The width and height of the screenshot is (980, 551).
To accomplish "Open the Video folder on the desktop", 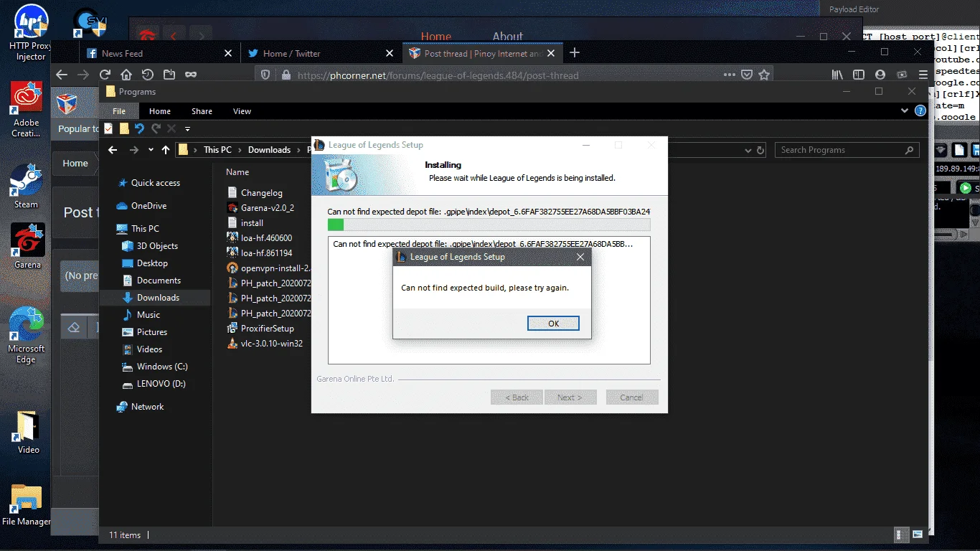I will coord(28,432).
